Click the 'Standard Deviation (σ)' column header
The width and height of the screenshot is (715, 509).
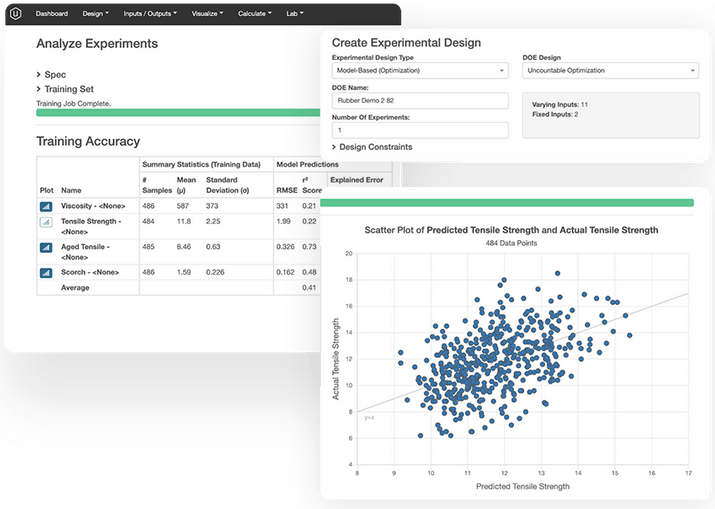[x=228, y=185]
